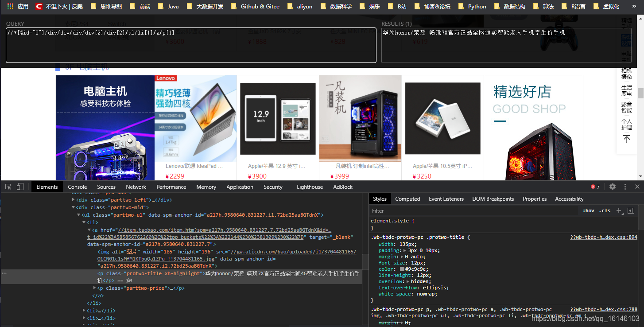This screenshot has width=644, height=327.
Task: Open the 算法 bookmark folder
Action: pyautogui.click(x=543, y=6)
